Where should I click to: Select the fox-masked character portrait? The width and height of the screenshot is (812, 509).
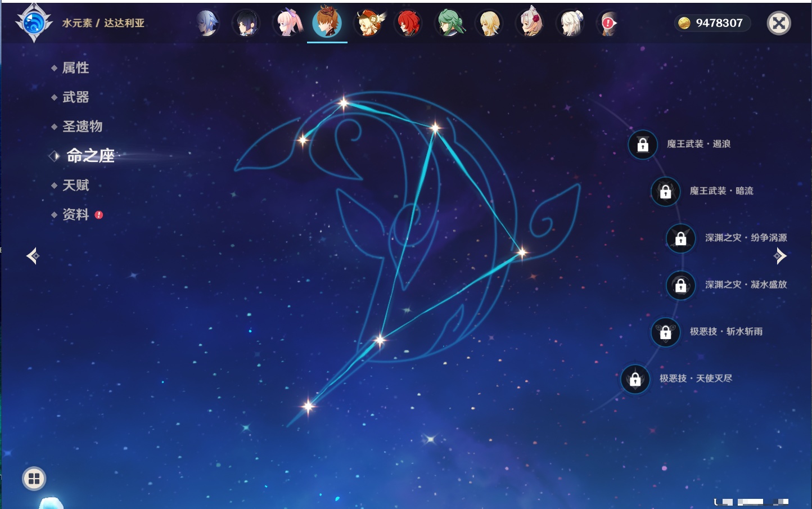tap(530, 23)
